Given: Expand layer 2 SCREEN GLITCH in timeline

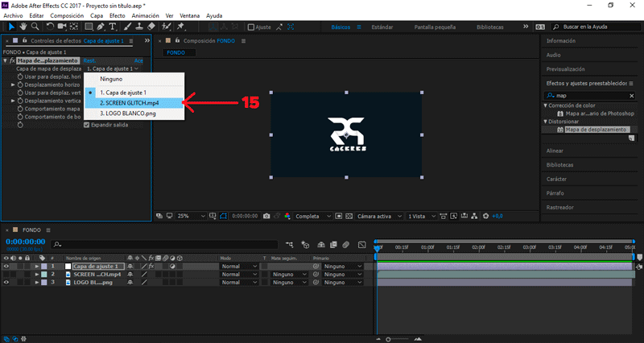Looking at the screenshot, I should click(x=37, y=275).
